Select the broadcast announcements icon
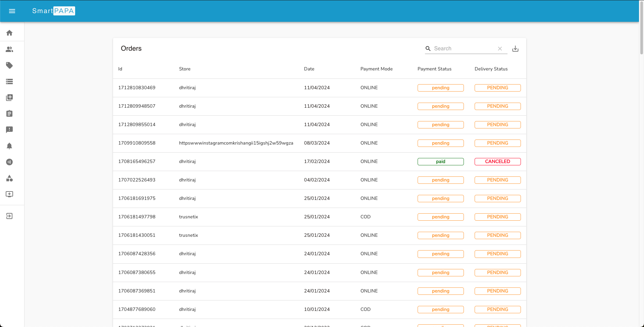 pyautogui.click(x=9, y=162)
